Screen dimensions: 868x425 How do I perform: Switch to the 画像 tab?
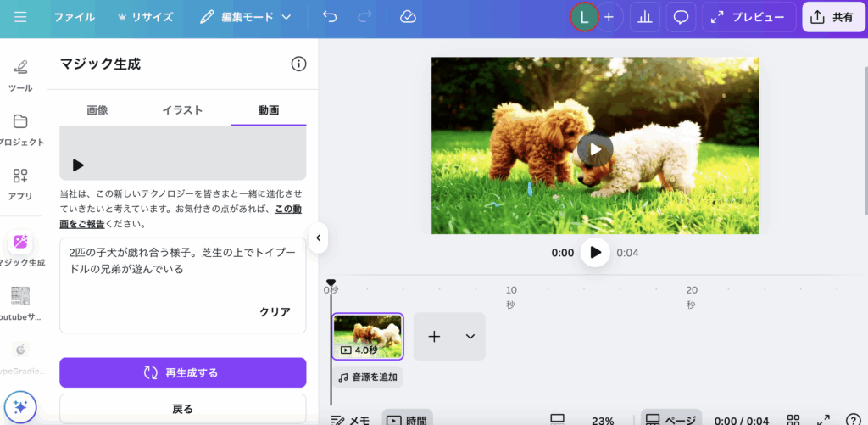point(97,110)
